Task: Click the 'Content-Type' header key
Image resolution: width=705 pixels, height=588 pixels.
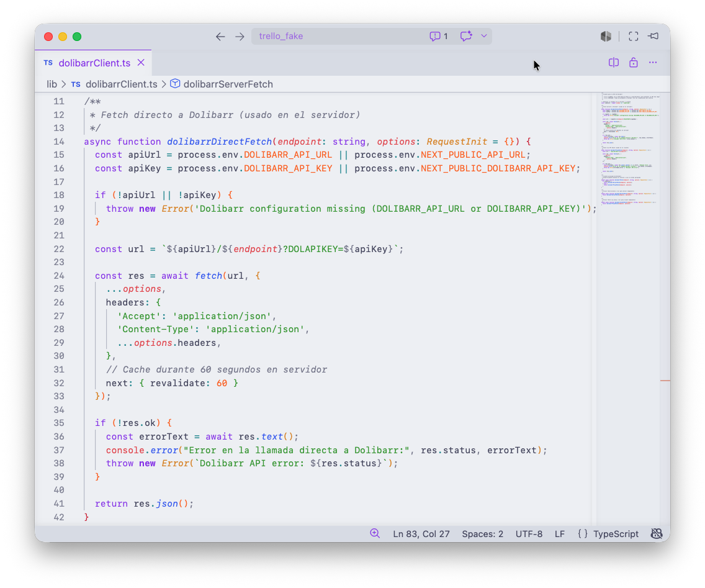Action: click(156, 329)
